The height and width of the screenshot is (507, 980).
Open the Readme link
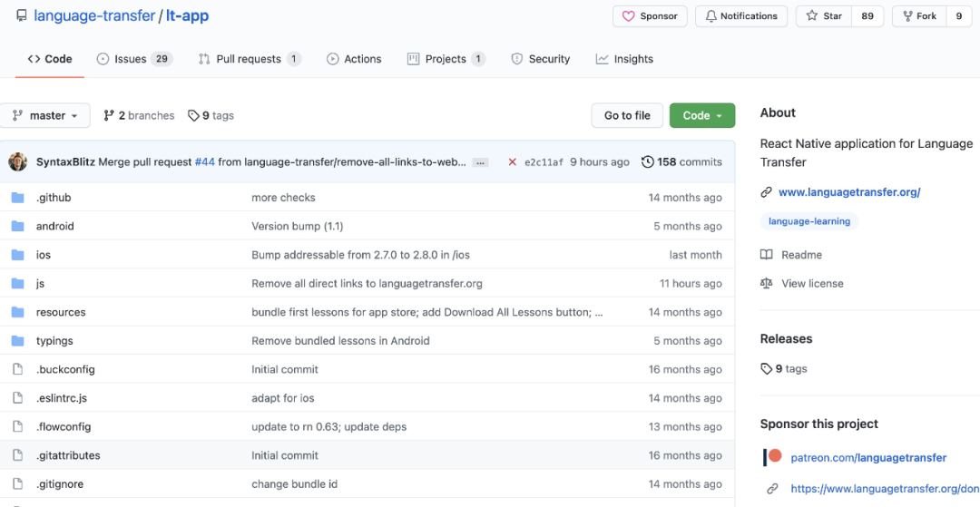pos(790,255)
